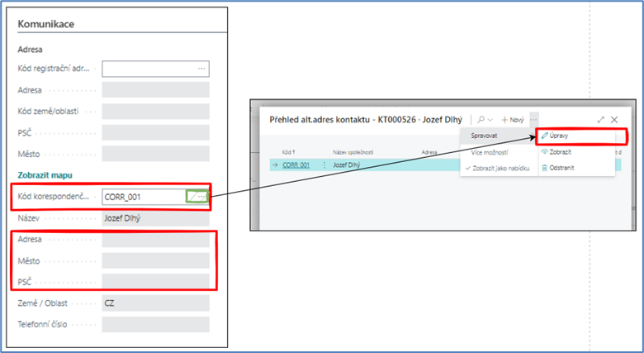Click the CORR_001 link in the list
The image size is (644, 353).
[296, 165]
